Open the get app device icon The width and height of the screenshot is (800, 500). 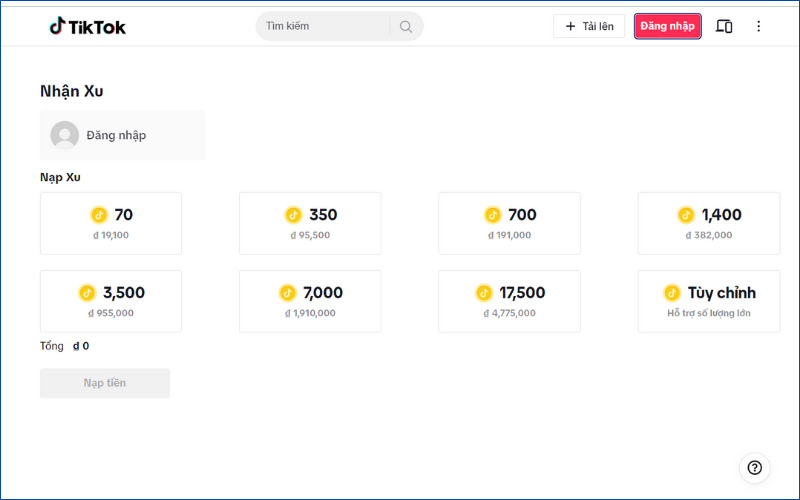coord(724,26)
